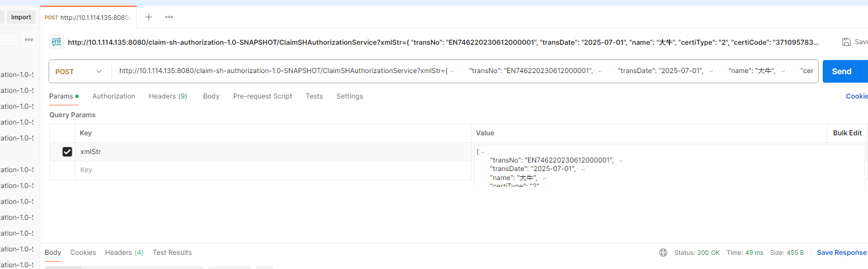Open the tab options three-dot menu

click(169, 17)
